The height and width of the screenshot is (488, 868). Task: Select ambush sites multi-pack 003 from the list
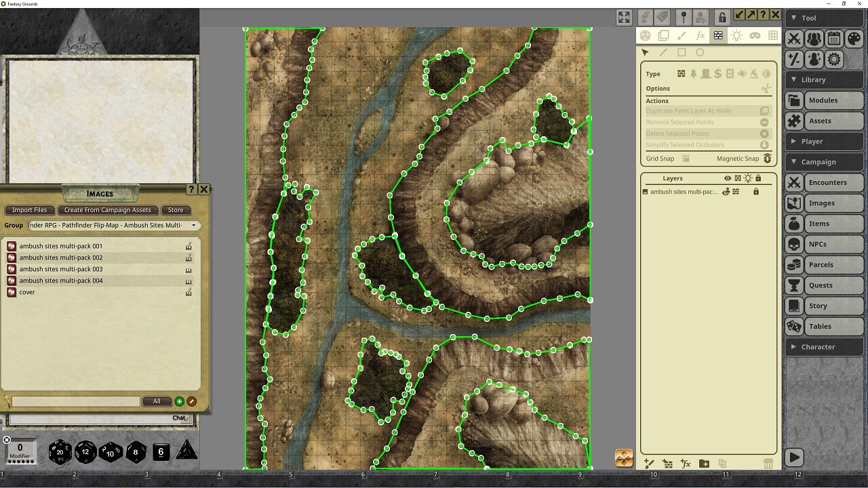(61, 269)
